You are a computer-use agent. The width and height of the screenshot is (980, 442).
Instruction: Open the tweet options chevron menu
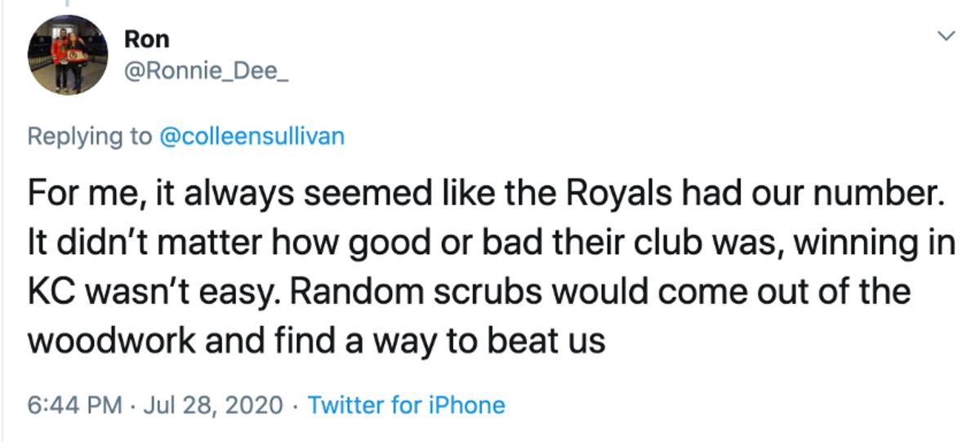(x=946, y=36)
